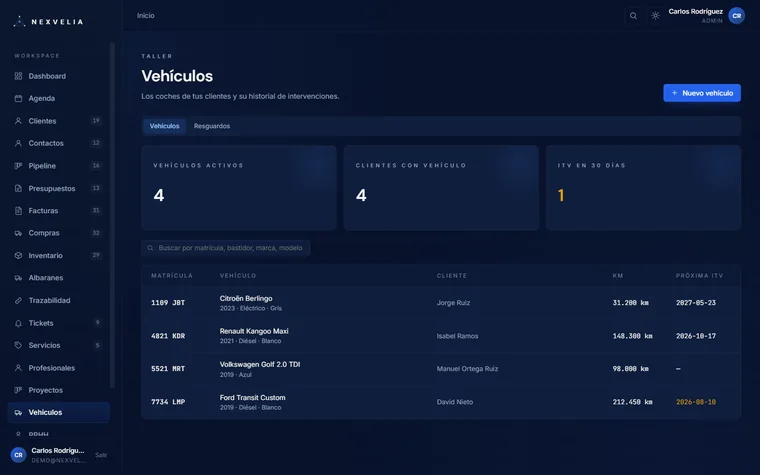760x475 pixels.
Task: Toggle light theme with sun icon
Action: coord(655,16)
